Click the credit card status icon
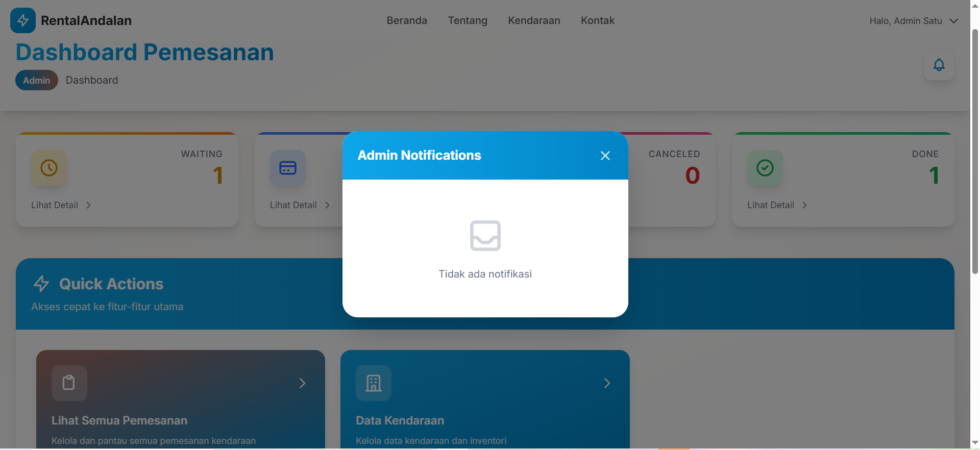 point(288,168)
